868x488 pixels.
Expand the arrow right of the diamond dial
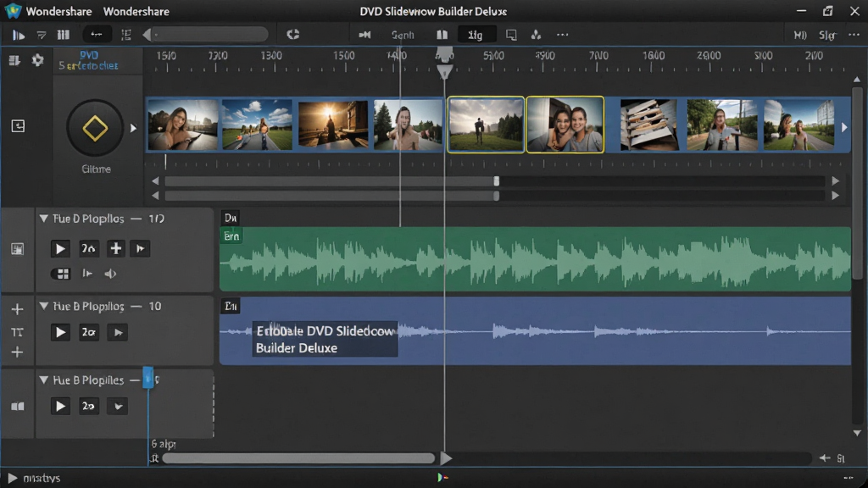click(133, 129)
